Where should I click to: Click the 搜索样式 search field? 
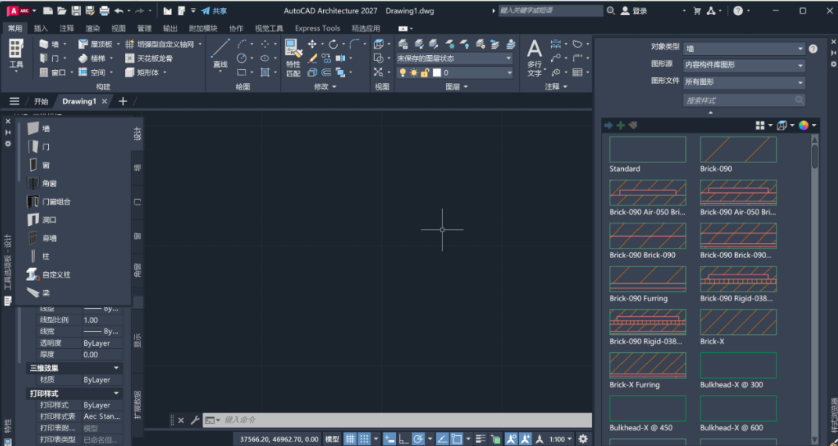click(743, 100)
